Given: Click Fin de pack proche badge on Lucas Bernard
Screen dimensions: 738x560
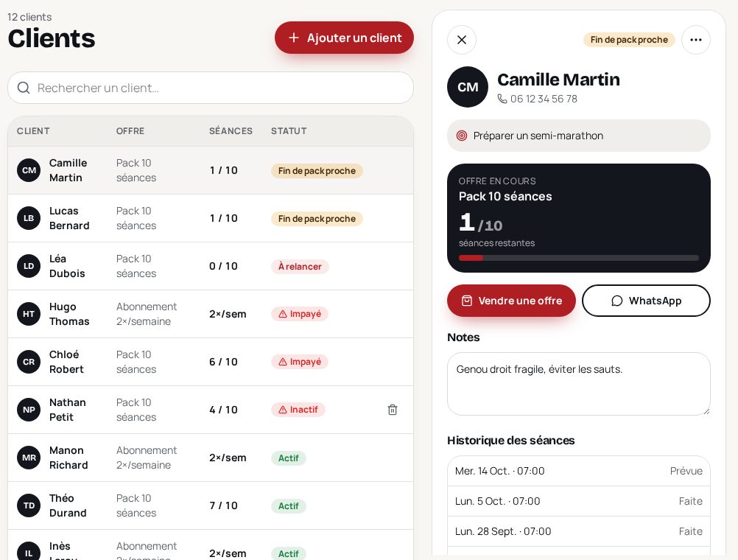Looking at the screenshot, I should coord(317,219).
